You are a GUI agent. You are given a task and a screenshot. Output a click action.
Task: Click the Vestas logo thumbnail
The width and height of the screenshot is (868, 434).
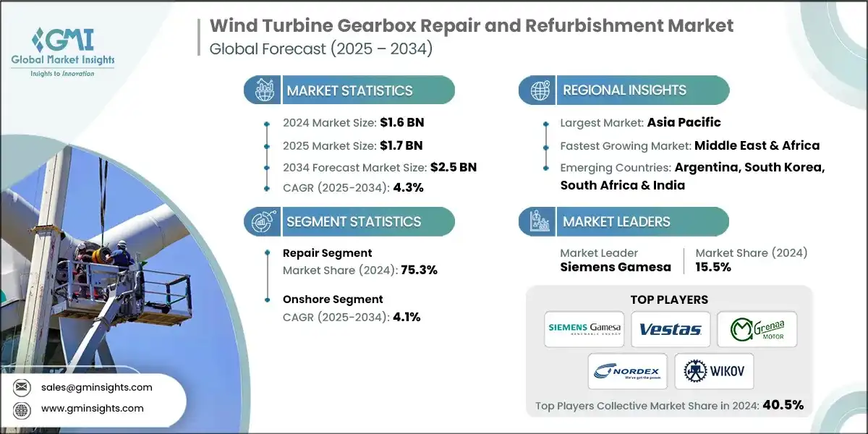(x=670, y=329)
